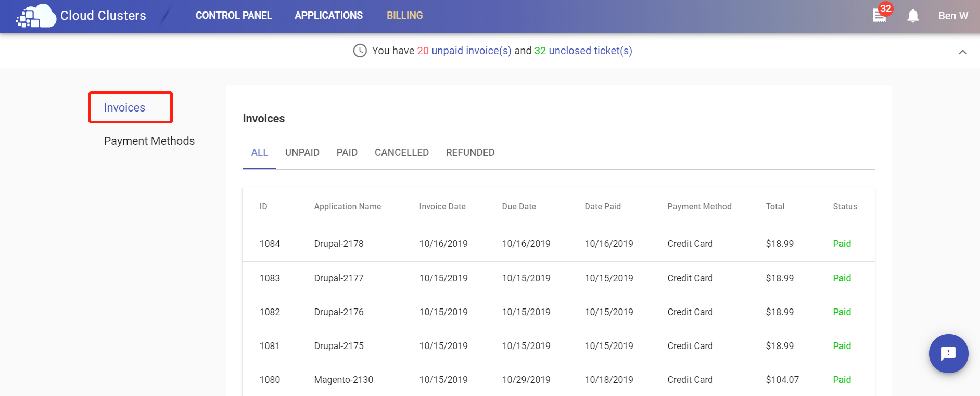Click the $18.99 total for Drupal-2175
The image size is (980, 396).
(x=780, y=346)
